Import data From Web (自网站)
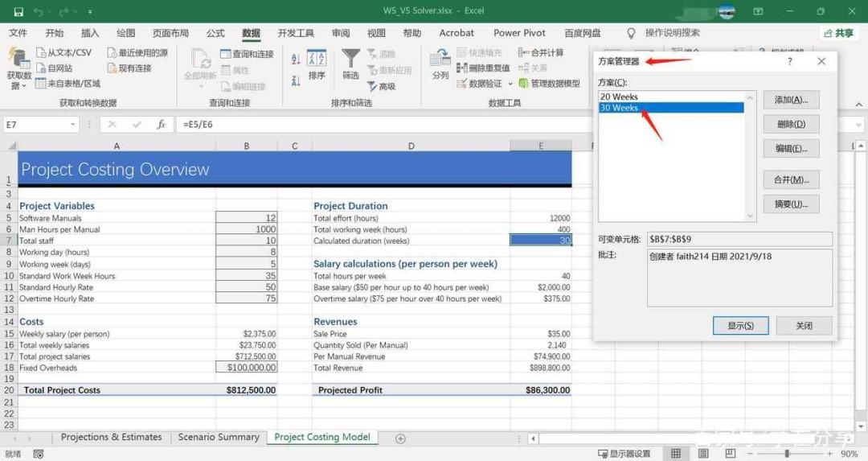The width and height of the screenshot is (868, 461). point(55,68)
